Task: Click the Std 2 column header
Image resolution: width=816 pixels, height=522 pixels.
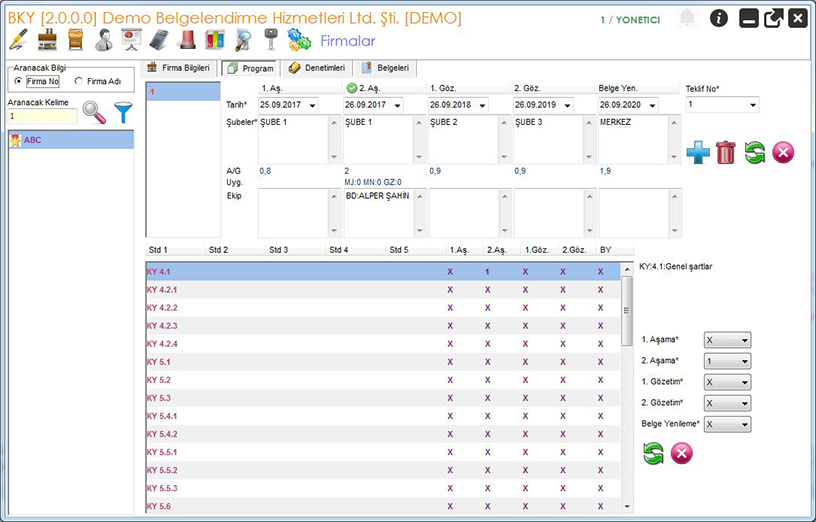Action: coord(235,250)
